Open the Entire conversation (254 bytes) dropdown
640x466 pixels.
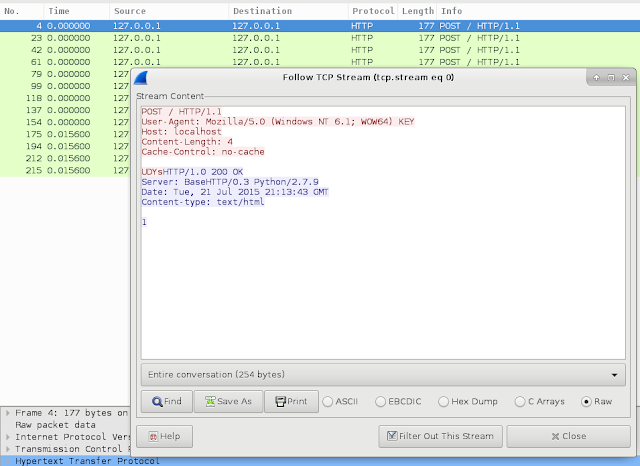tap(383, 375)
